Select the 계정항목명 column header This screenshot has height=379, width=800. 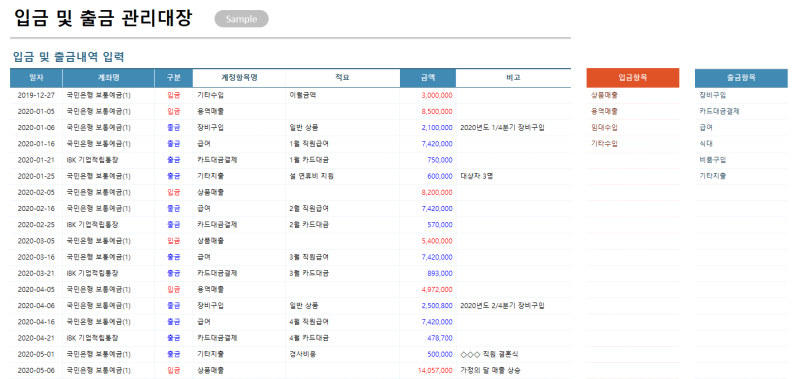239,78
